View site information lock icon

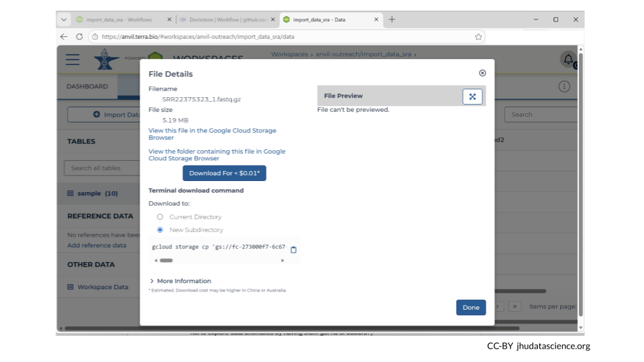tap(95, 36)
